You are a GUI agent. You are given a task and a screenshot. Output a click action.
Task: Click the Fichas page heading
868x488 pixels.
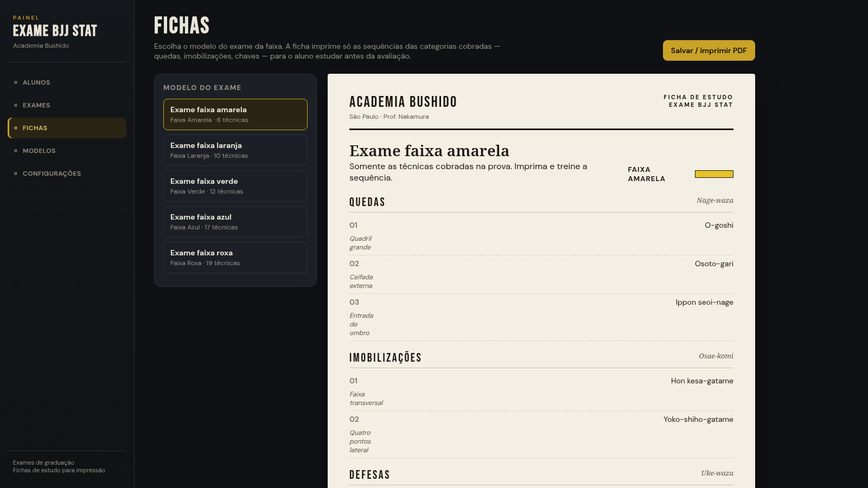pos(182,25)
